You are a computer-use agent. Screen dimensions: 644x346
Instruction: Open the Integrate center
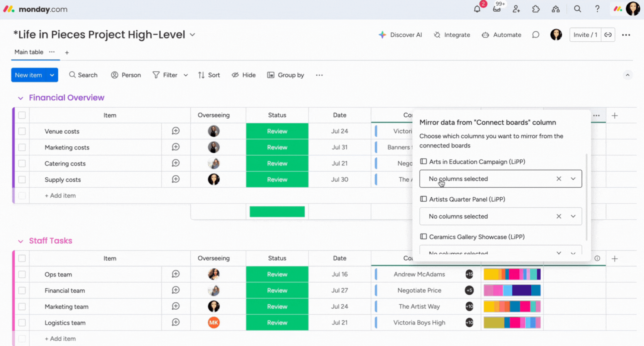452,35
